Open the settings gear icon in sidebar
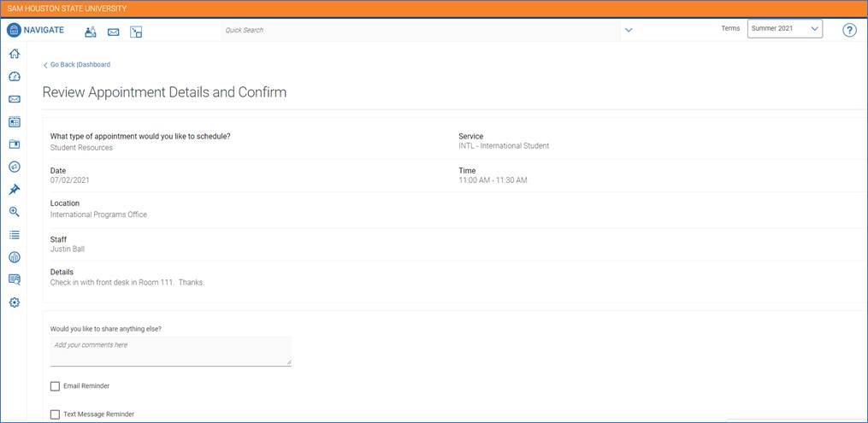 point(14,303)
